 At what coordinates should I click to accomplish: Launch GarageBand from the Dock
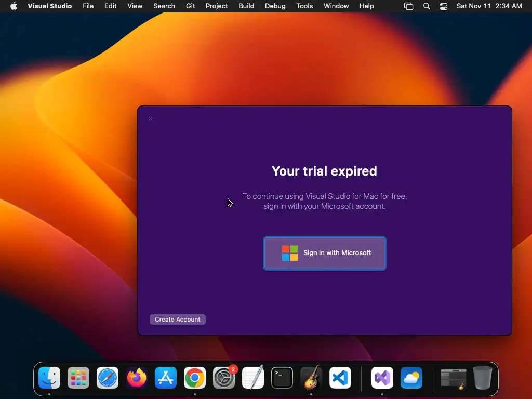click(311, 378)
